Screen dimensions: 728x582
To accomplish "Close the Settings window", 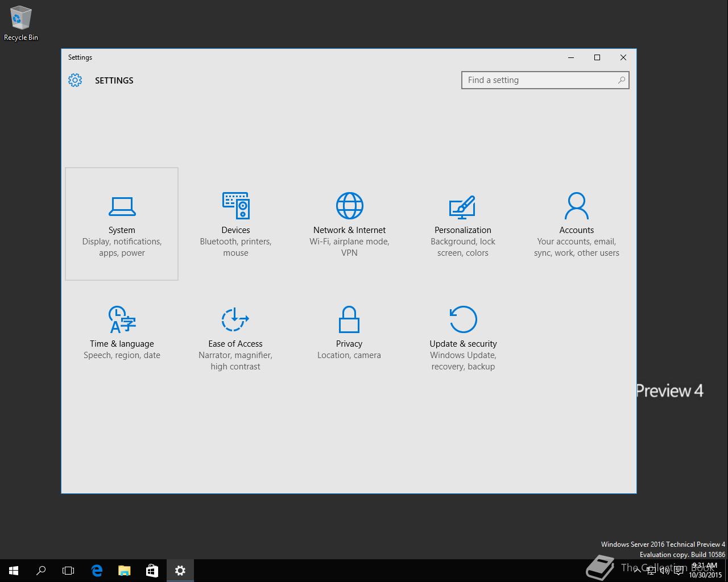I will click(623, 57).
